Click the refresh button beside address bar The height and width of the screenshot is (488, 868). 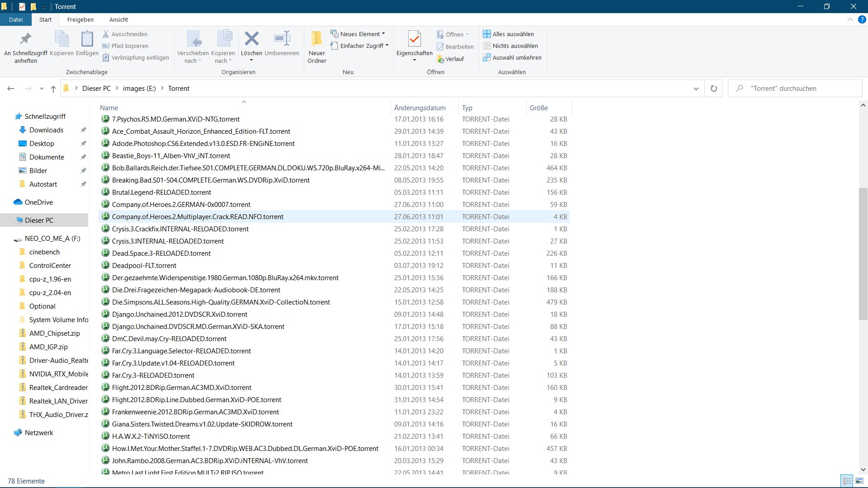point(713,89)
